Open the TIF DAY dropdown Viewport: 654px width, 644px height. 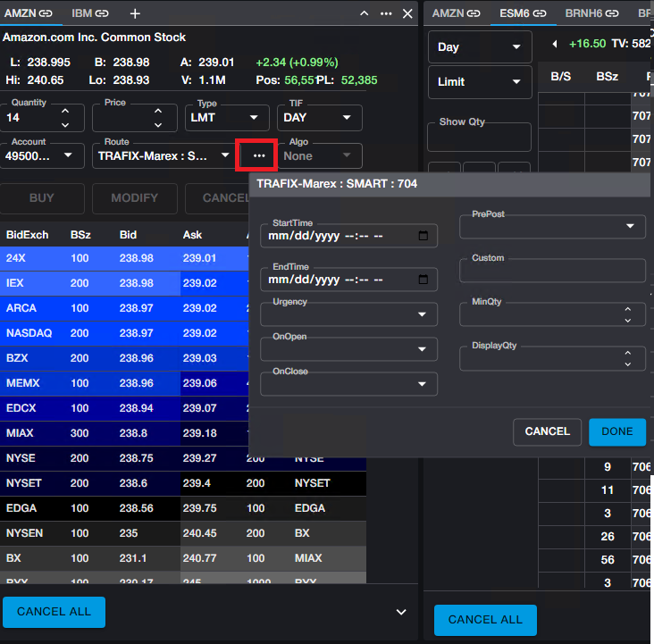click(319, 118)
